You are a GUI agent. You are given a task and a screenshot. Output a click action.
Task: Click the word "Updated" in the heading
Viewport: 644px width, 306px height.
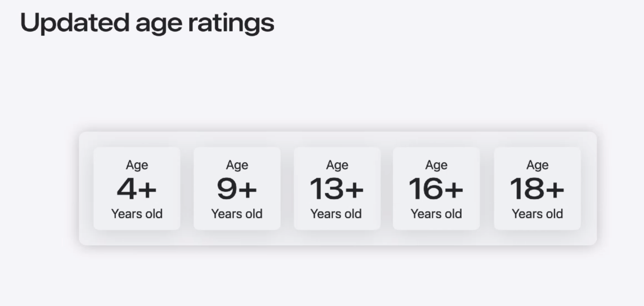pyautogui.click(x=75, y=23)
